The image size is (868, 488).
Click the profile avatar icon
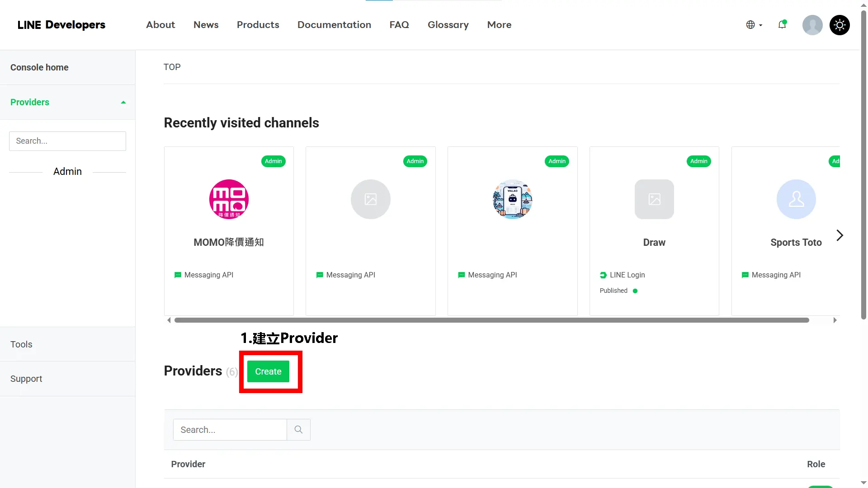(812, 25)
